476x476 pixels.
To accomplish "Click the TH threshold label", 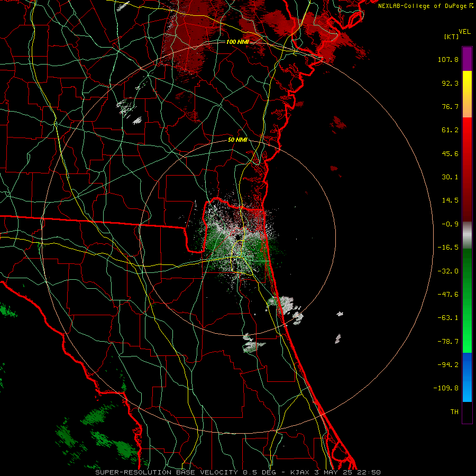I will coord(454,412).
